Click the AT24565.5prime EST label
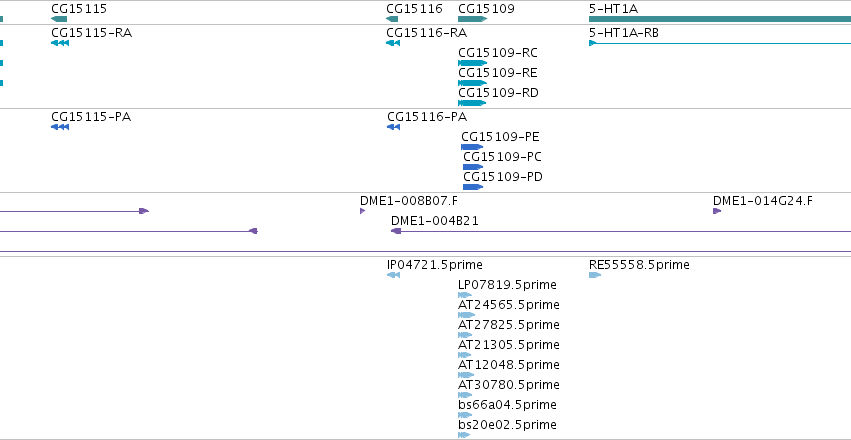Image resolution: width=851 pixels, height=440 pixels. pos(509,305)
